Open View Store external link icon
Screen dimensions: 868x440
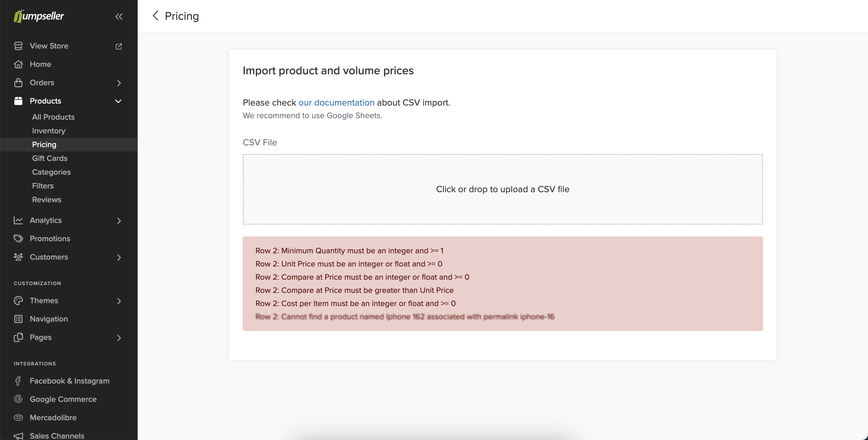point(119,46)
